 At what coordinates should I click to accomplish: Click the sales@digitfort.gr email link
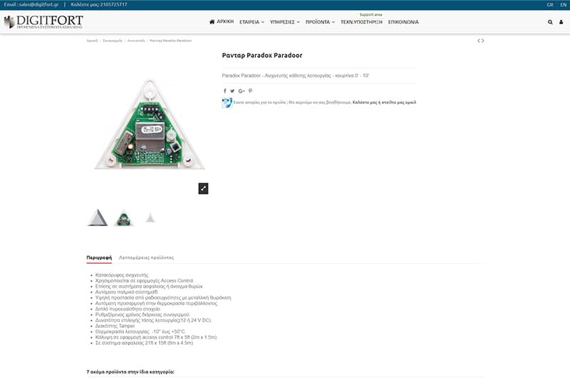point(38,5)
